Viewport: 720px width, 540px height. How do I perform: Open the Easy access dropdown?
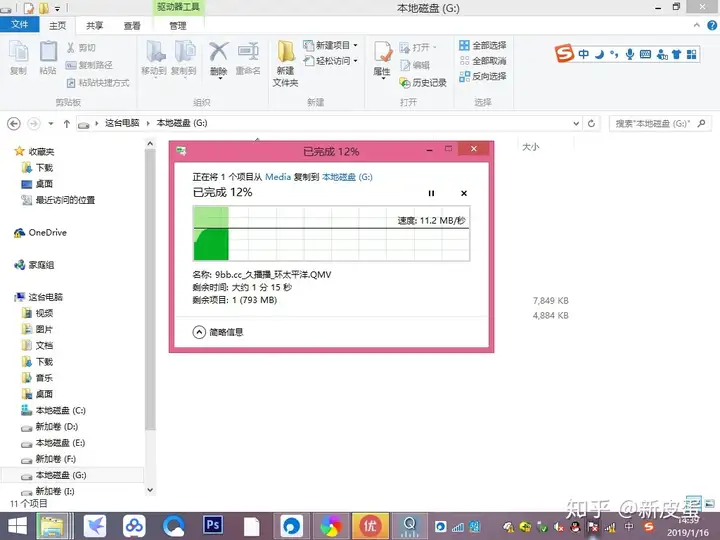330,61
